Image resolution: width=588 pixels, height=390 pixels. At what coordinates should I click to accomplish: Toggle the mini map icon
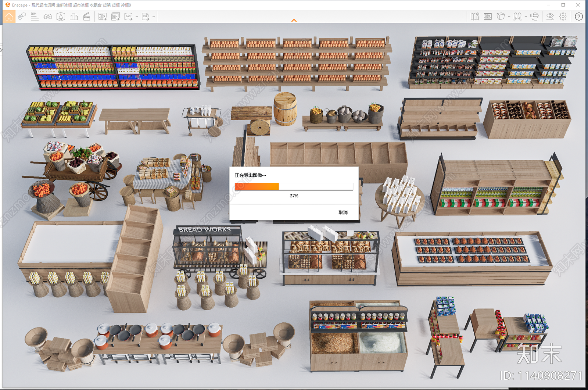tap(475, 17)
